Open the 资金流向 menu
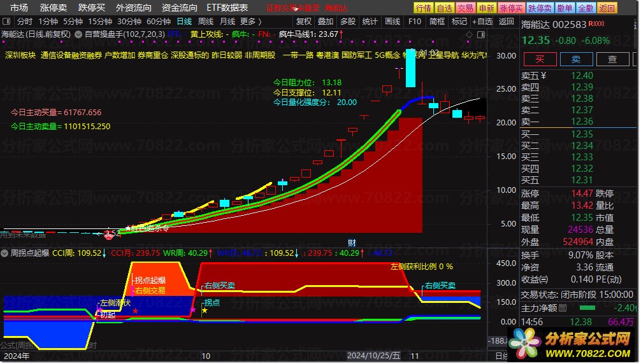 pyautogui.click(x=180, y=8)
